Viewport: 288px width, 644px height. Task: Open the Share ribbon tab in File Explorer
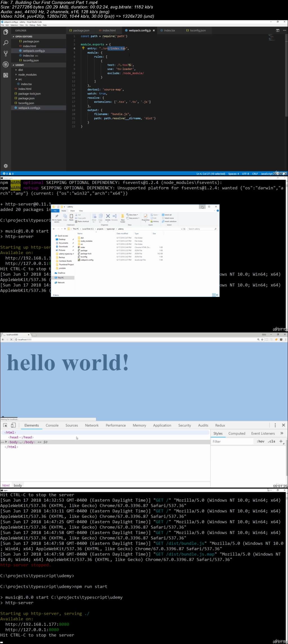pos(73,211)
